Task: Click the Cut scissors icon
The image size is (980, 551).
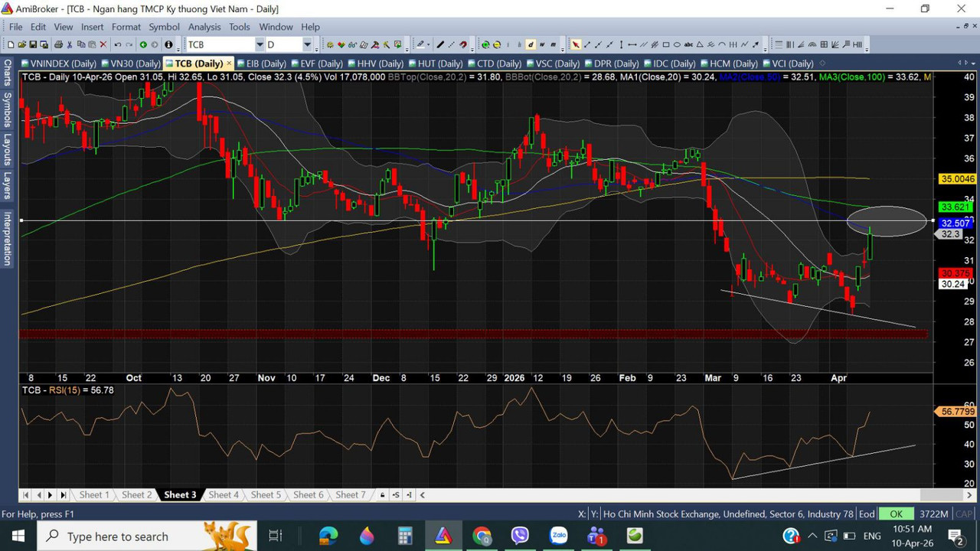Action: 70,44
